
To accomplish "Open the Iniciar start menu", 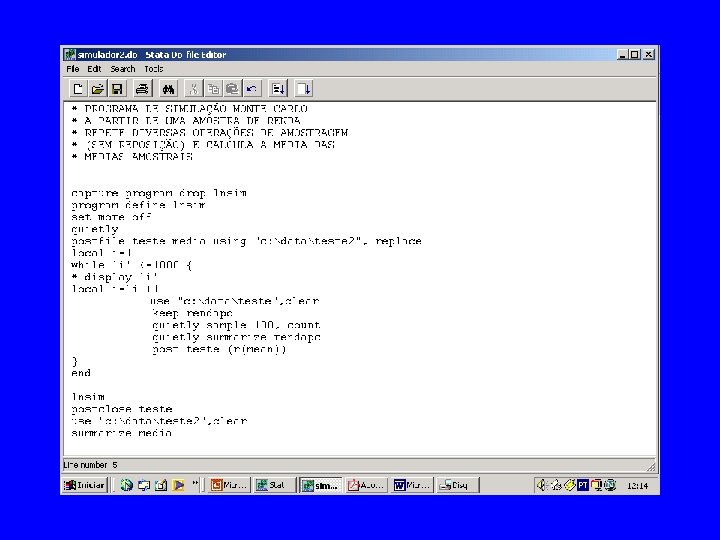I will coord(84,485).
